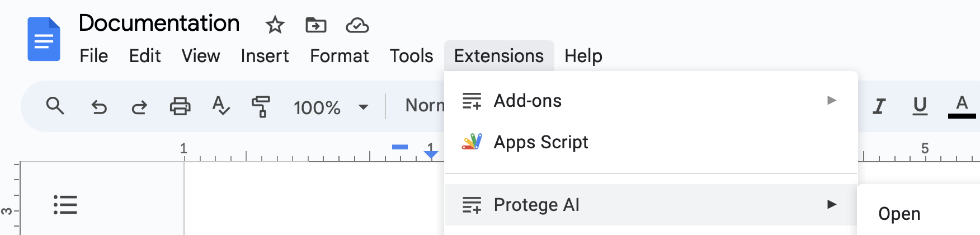Image resolution: width=980 pixels, height=235 pixels.
Task: Undo the last action
Action: (99, 106)
